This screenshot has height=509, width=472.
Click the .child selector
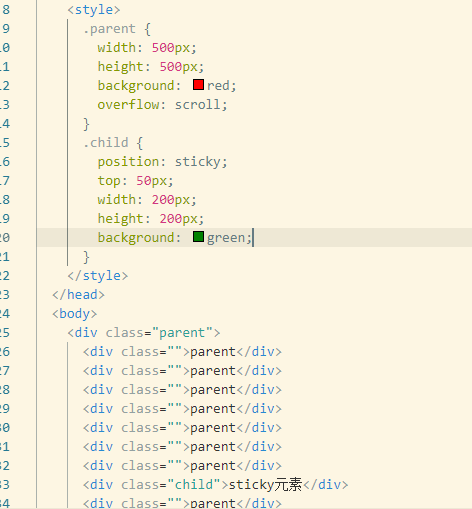106,143
